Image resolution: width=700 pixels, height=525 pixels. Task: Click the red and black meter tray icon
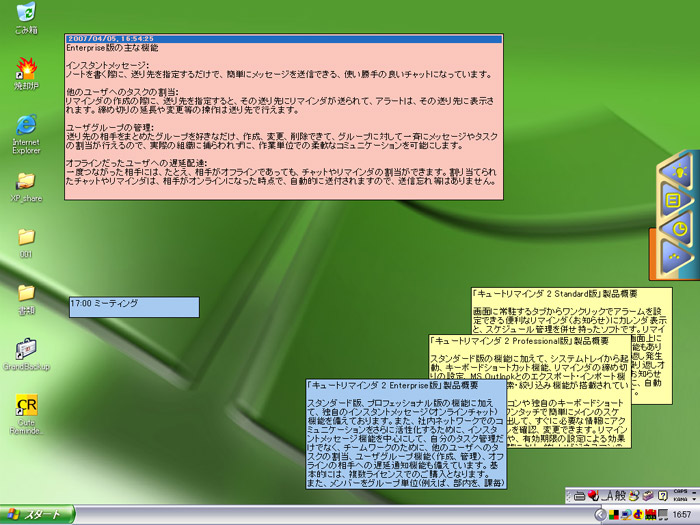(650, 515)
